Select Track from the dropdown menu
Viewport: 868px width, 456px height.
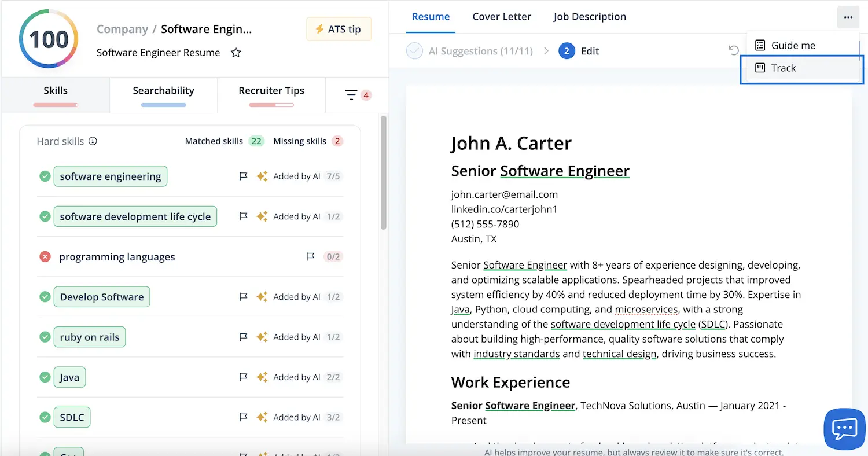802,68
